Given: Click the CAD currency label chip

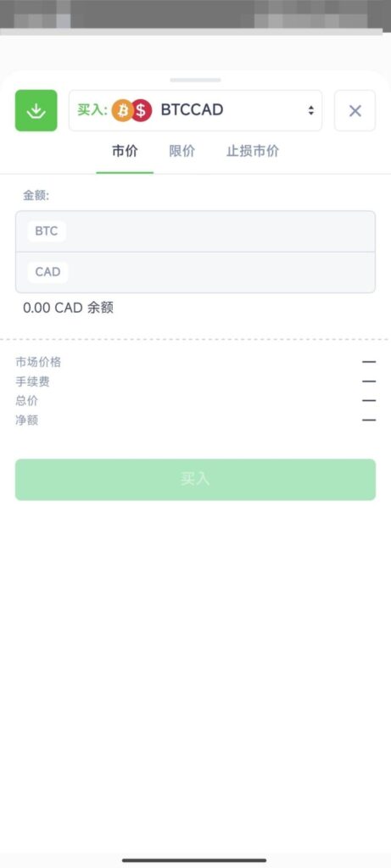Looking at the screenshot, I should tap(47, 272).
